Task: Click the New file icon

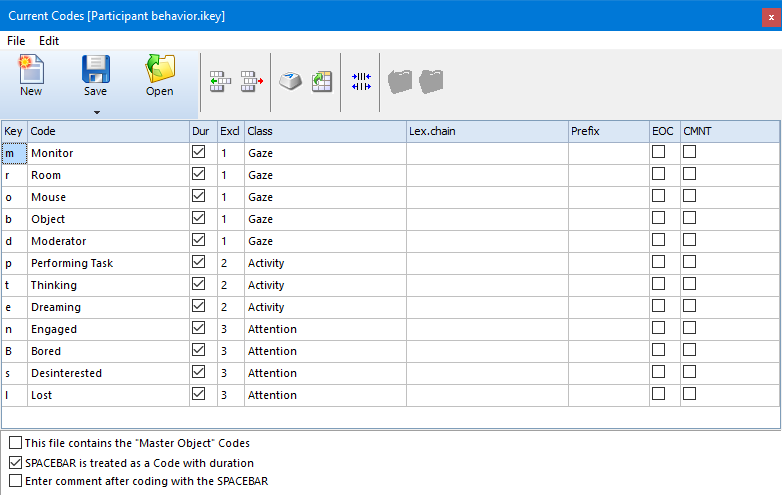Action: 31,69
